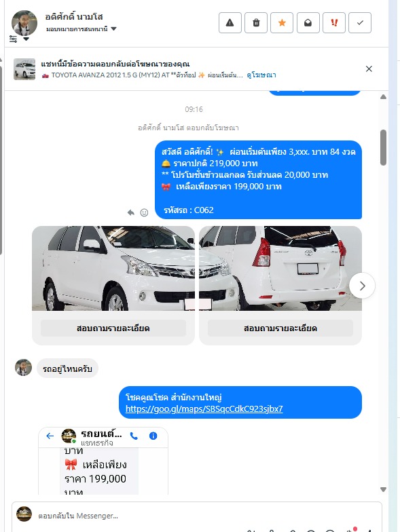Mark conversation done with checkmark button
This screenshot has height=532, width=400.
pos(360,23)
